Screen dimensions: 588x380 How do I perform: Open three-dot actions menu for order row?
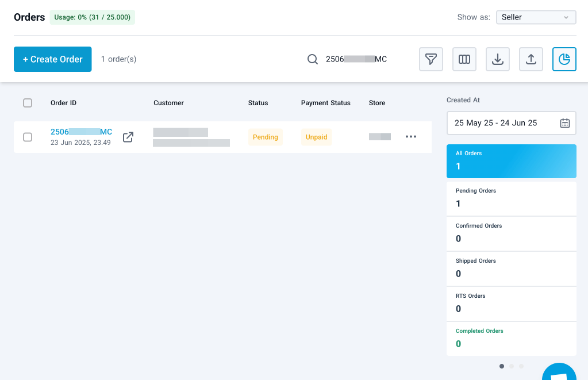[410, 137]
